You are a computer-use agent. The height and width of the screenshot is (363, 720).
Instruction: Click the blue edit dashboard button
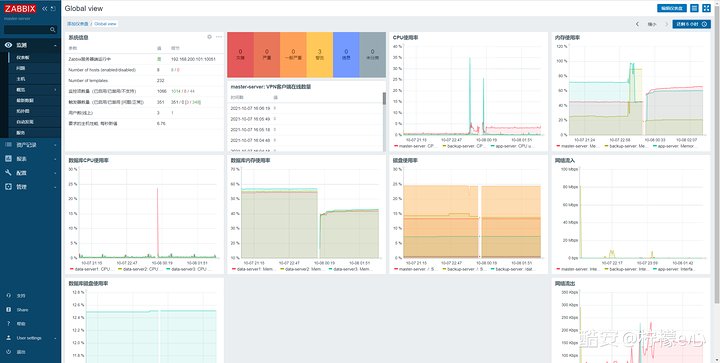pyautogui.click(x=671, y=8)
